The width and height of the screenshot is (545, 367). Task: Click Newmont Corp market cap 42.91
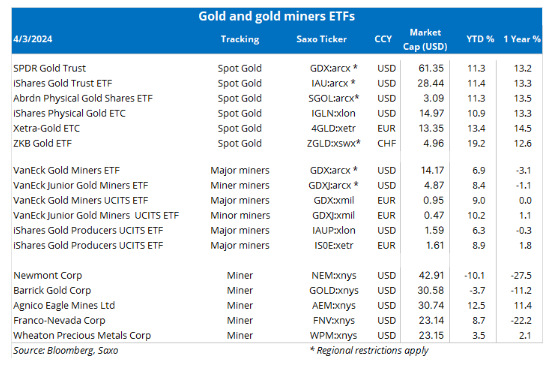[x=431, y=275]
